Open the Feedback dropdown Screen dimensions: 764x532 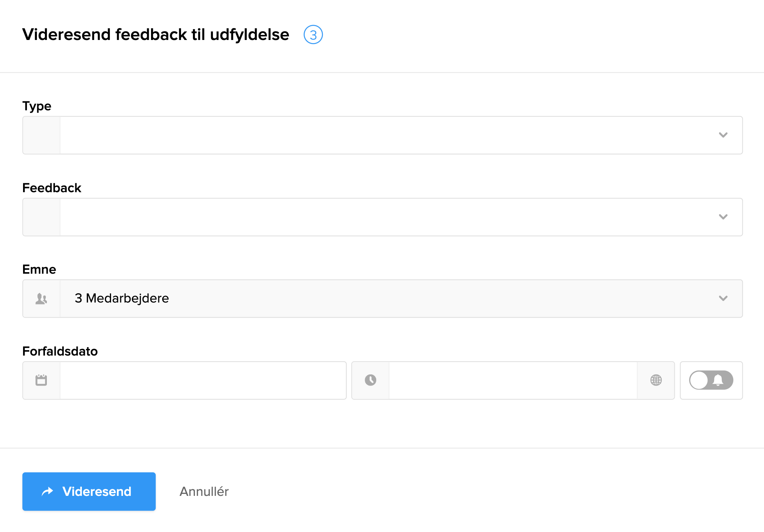click(724, 217)
